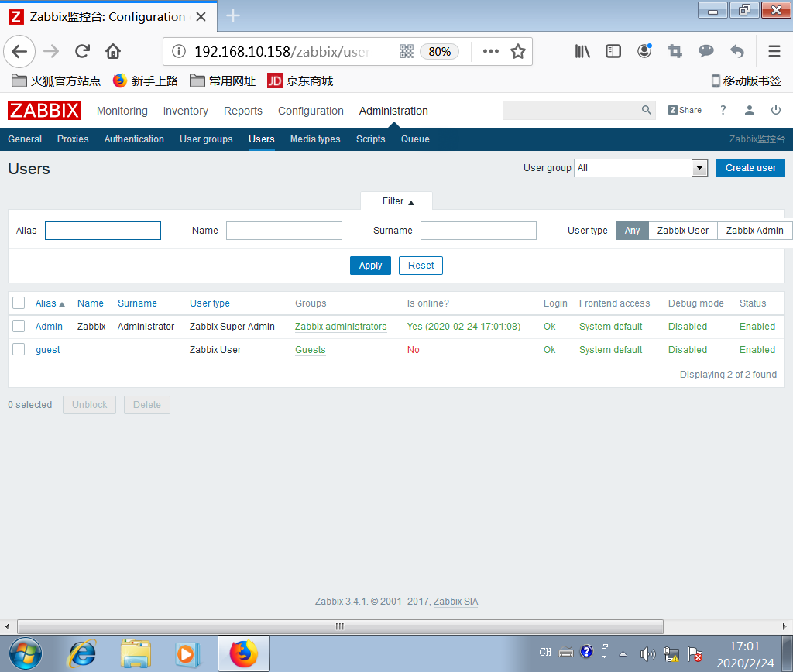
Task: Open page actions three-dot menu
Action: pos(490,51)
